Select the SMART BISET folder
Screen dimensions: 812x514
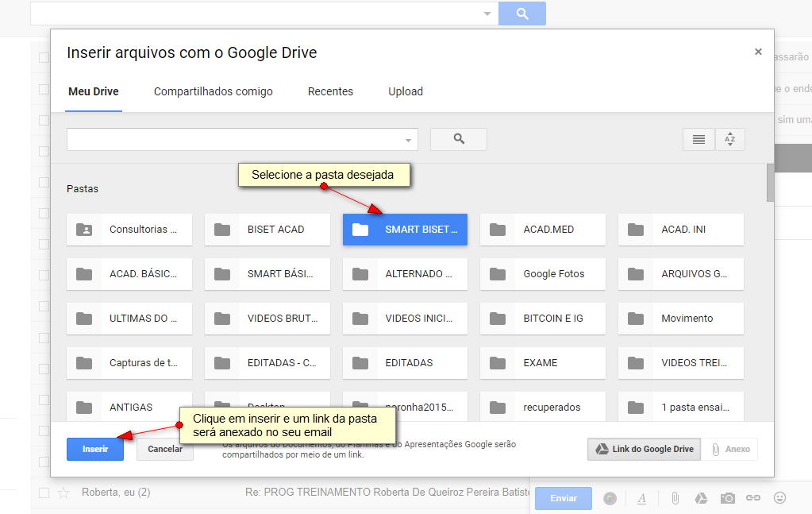point(405,230)
